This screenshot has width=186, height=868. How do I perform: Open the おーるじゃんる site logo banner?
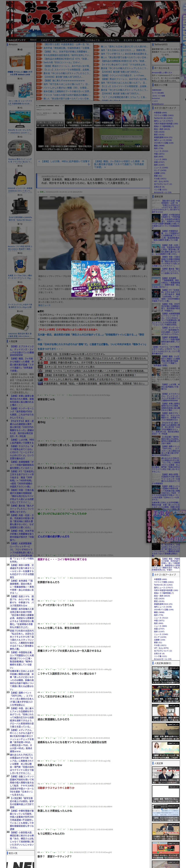[x=93, y=19]
